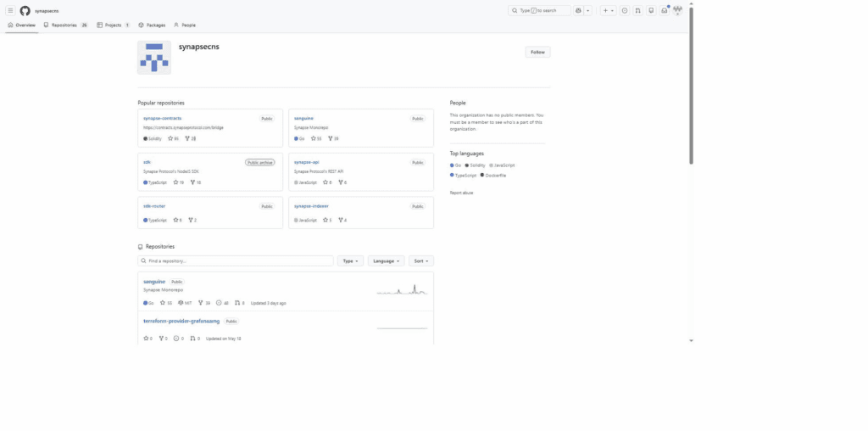Open the sdk-router repository
This screenshot has height=431, width=868.
pyautogui.click(x=154, y=206)
